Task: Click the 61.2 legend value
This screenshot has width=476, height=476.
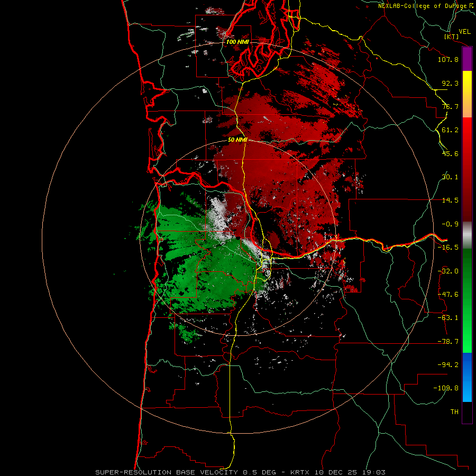Action: (x=450, y=130)
